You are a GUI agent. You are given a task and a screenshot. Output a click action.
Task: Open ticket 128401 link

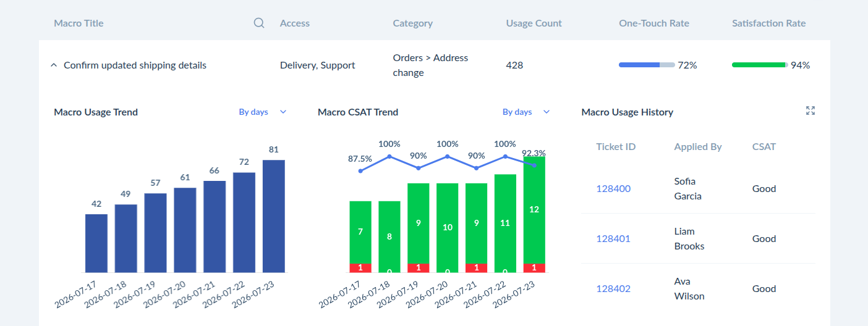(613, 239)
